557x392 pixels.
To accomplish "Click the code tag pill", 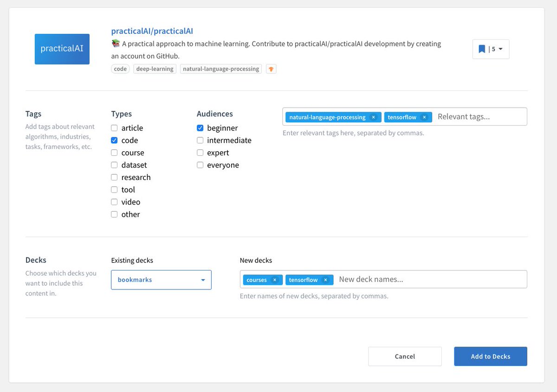I will point(121,69).
